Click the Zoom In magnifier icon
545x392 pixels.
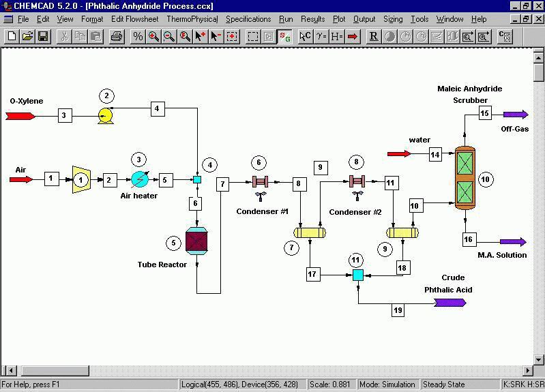pos(153,36)
